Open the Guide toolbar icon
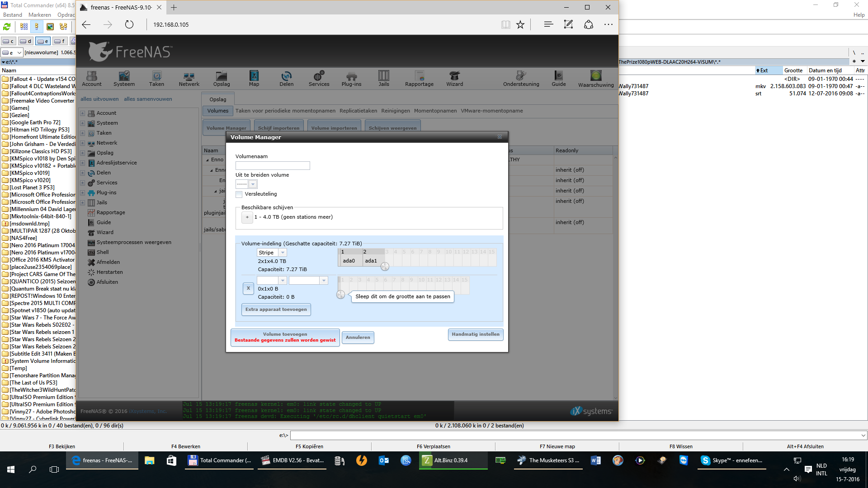 (x=559, y=78)
